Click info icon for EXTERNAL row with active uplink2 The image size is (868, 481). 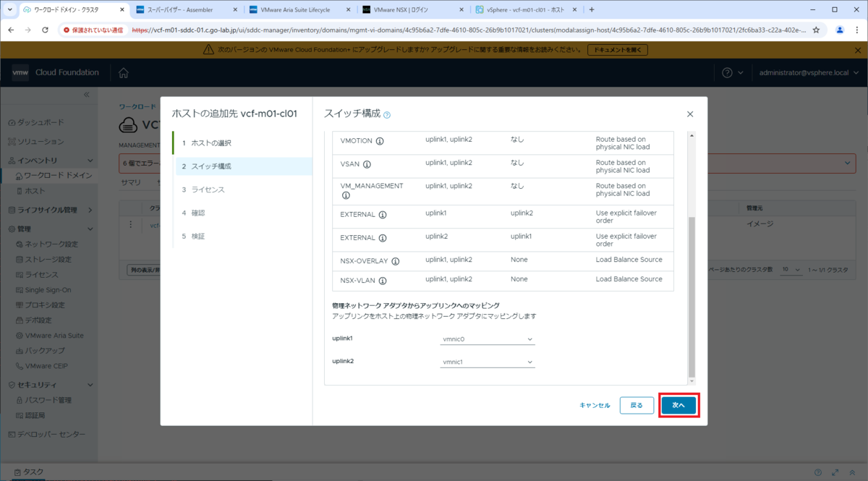[383, 238]
